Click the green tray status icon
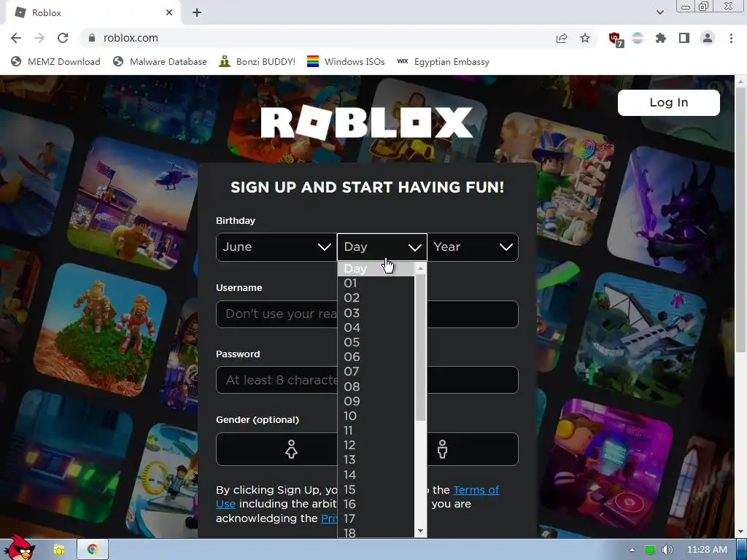The image size is (747, 560). (x=650, y=550)
